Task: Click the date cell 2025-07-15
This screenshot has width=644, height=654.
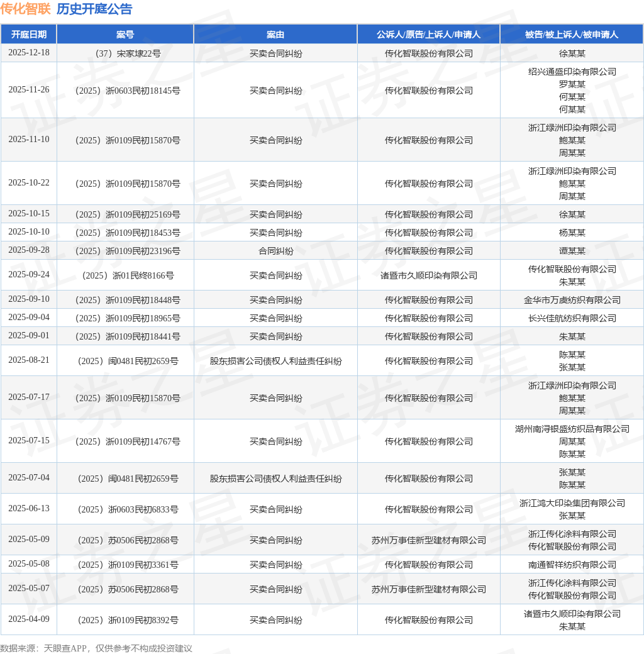Action: tap(29, 440)
